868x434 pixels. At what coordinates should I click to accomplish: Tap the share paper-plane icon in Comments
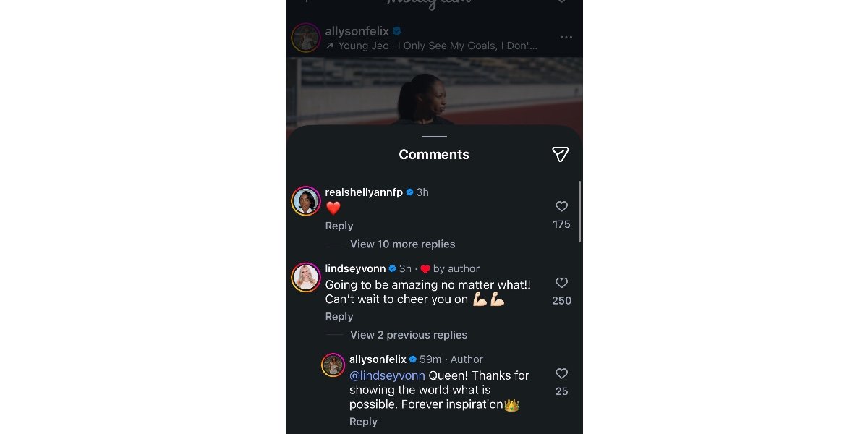pyautogui.click(x=560, y=154)
